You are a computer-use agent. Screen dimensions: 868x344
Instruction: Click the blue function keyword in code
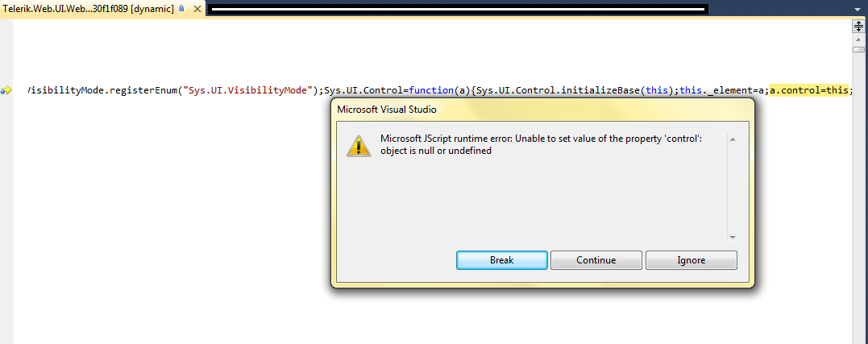(x=431, y=90)
